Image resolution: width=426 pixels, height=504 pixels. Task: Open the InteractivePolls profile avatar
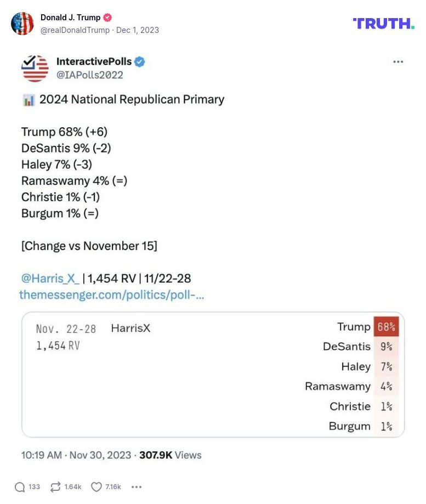[34, 67]
